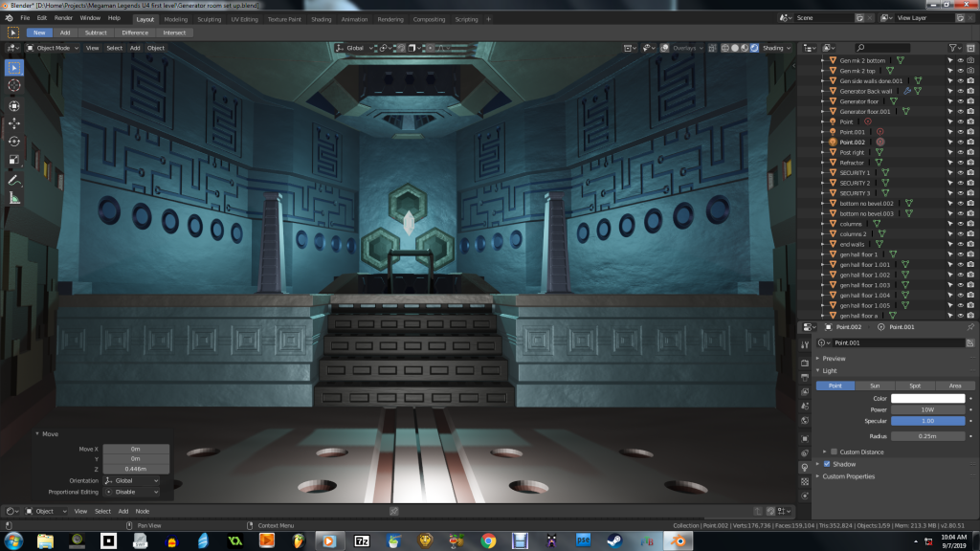Toggle viewport overlays button
The image size is (980, 551).
[x=665, y=48]
